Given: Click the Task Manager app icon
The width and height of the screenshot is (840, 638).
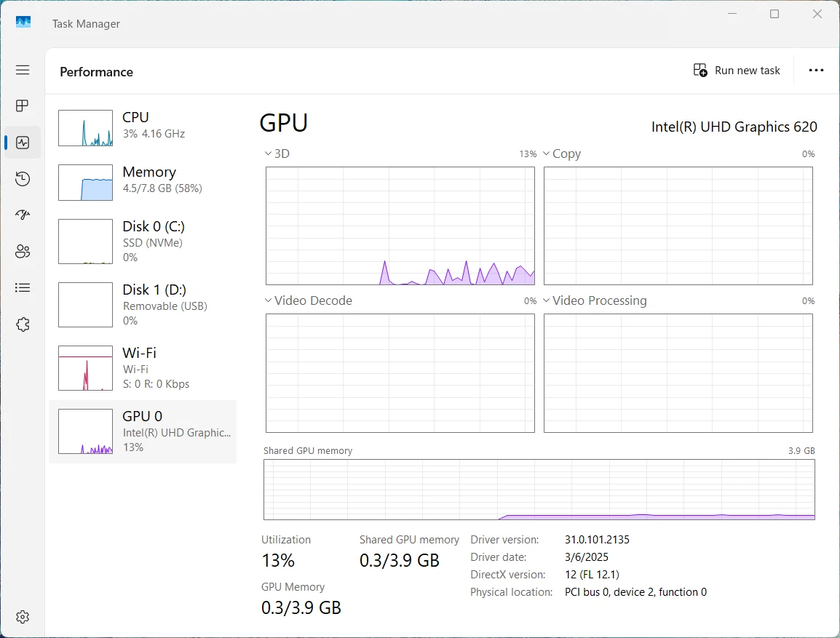Looking at the screenshot, I should (23, 22).
